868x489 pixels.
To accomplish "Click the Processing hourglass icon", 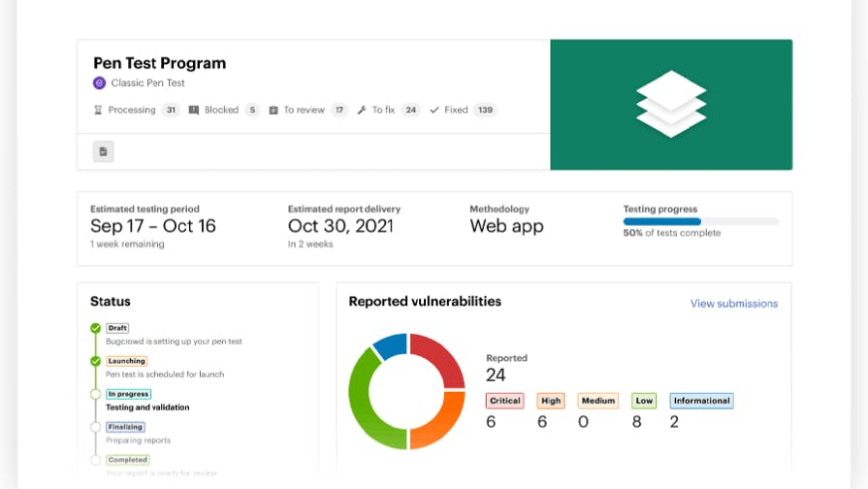I will coord(98,111).
